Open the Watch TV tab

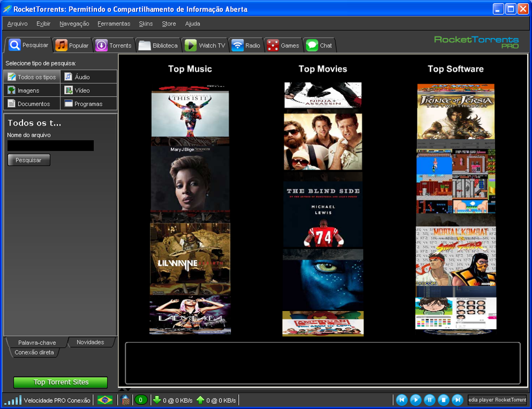pyautogui.click(x=205, y=45)
